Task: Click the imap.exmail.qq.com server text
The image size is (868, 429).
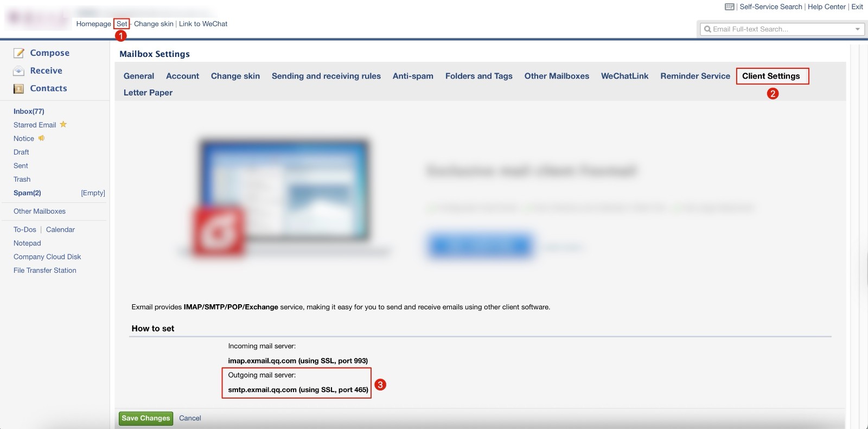Action: coord(298,361)
